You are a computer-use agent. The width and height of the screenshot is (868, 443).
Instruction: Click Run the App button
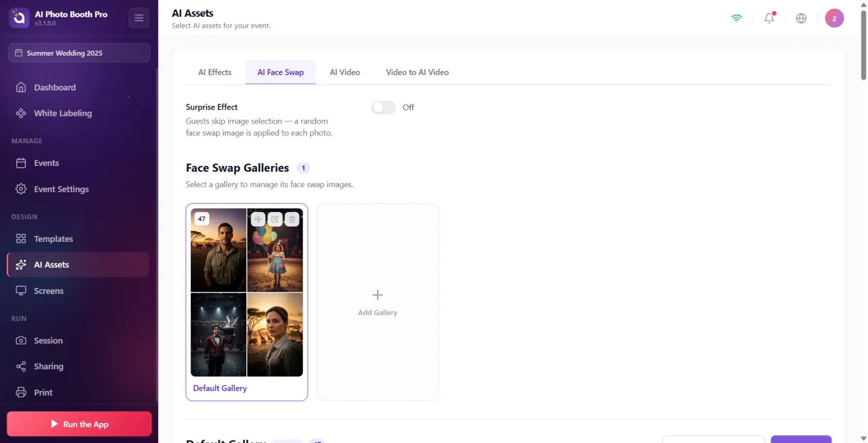click(79, 424)
